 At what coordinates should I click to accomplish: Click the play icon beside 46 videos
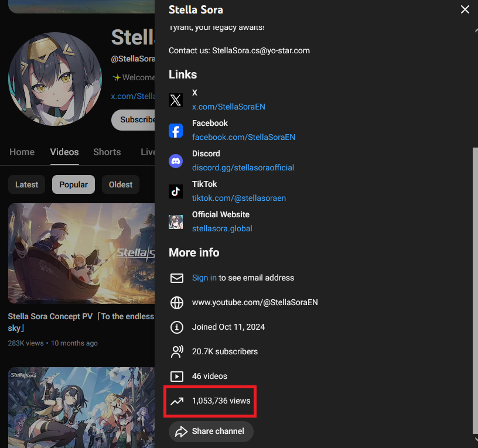[177, 377]
